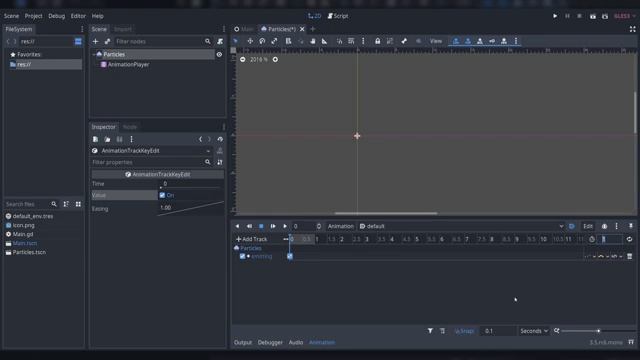640x360 pixels.
Task: Open the Editor menu
Action: [78, 16]
